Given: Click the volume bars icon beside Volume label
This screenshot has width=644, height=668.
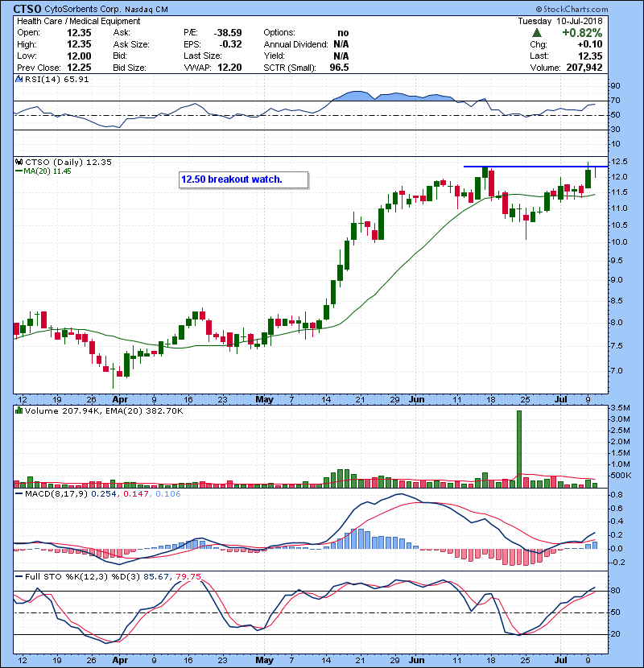Looking at the screenshot, I should 19,410.
